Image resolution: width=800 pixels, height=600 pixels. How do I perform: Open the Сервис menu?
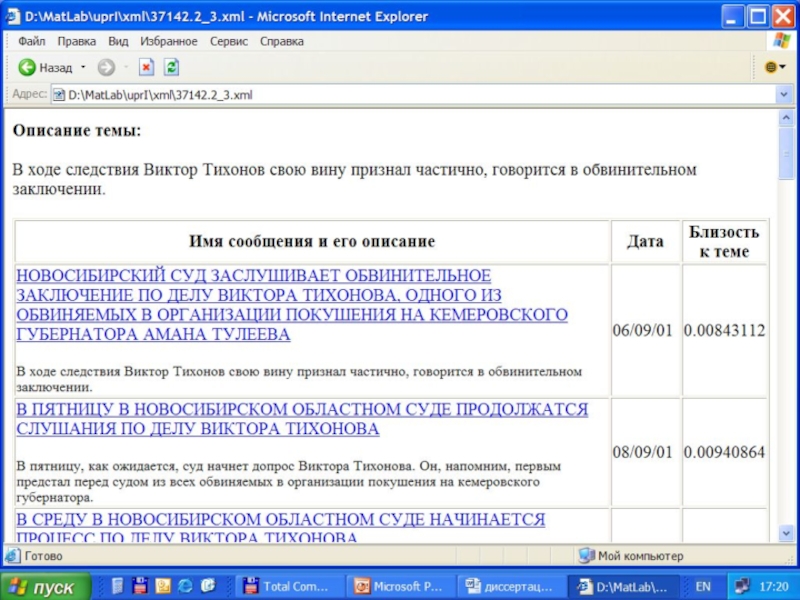tap(229, 42)
